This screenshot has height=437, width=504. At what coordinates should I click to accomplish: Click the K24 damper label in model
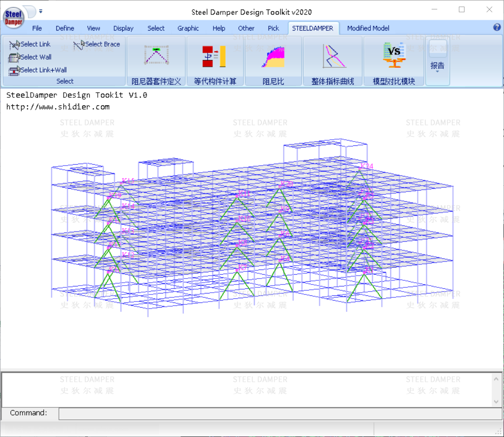tap(367, 166)
